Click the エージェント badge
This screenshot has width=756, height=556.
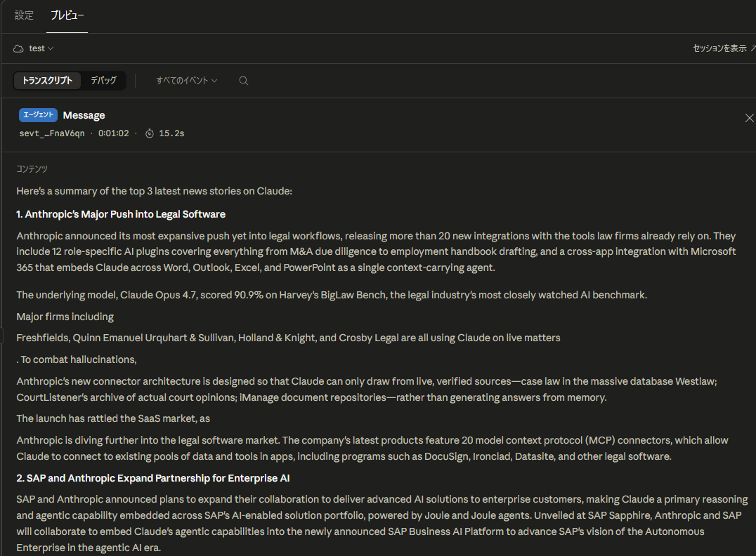[x=38, y=114]
